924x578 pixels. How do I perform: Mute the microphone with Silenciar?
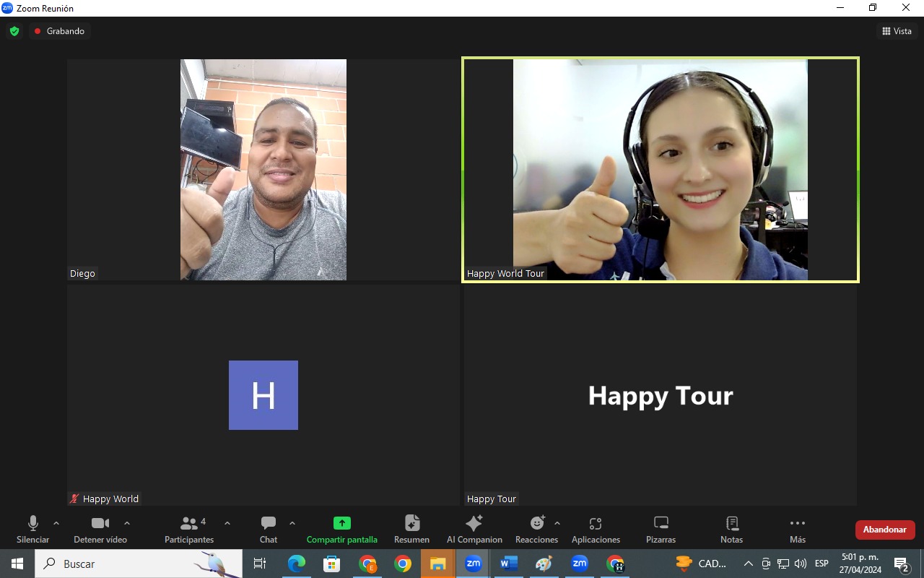(32, 530)
